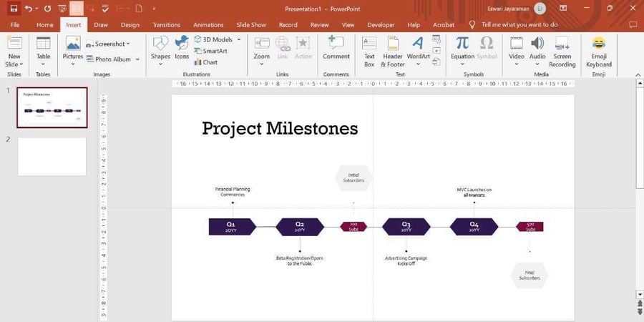Undo the last action
The width and height of the screenshot is (644, 322).
click(29, 8)
